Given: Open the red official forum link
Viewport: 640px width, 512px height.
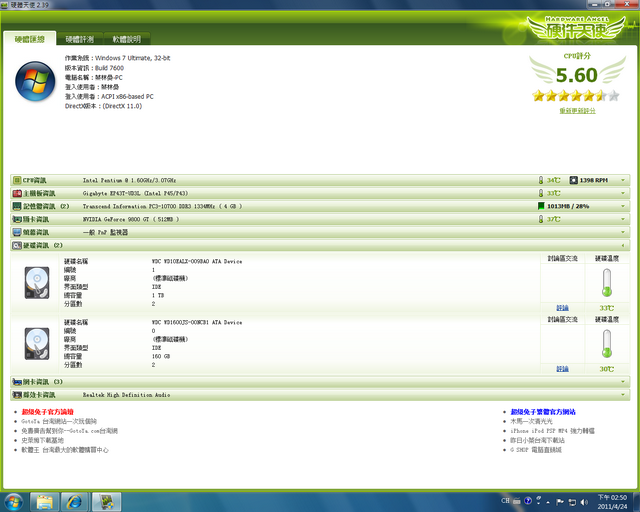Looking at the screenshot, I should (x=48, y=412).
